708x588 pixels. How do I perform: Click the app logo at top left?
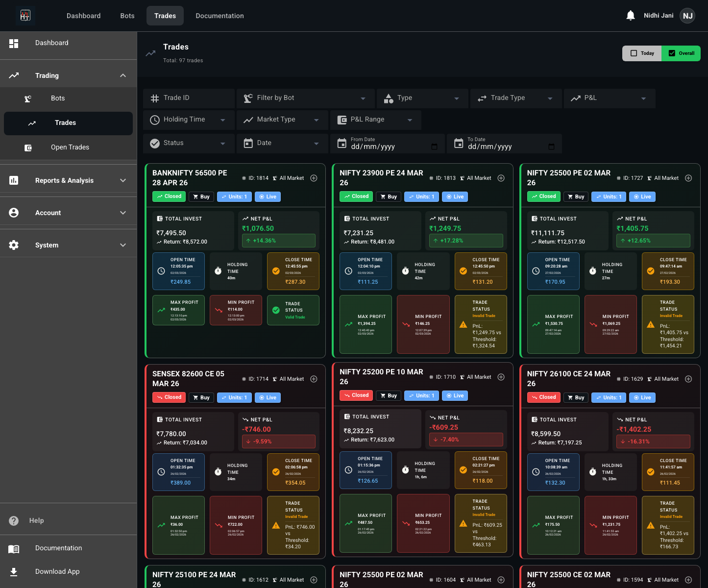pyautogui.click(x=25, y=15)
